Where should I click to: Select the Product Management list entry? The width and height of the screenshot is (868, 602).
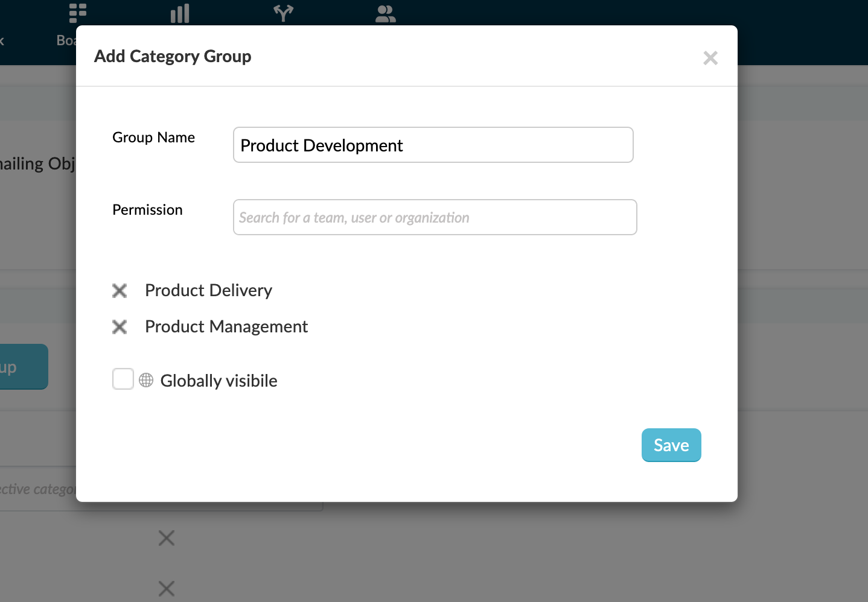pyautogui.click(x=226, y=327)
